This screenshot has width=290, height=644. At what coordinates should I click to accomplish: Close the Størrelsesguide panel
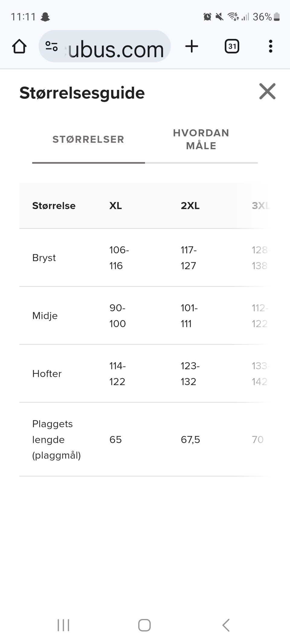(x=267, y=91)
